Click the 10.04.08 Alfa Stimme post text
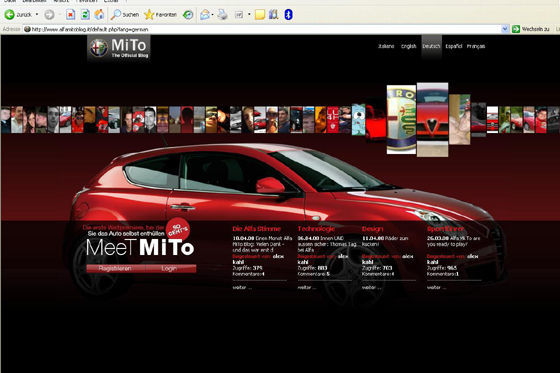This screenshot has width=560, height=373. [x=262, y=244]
